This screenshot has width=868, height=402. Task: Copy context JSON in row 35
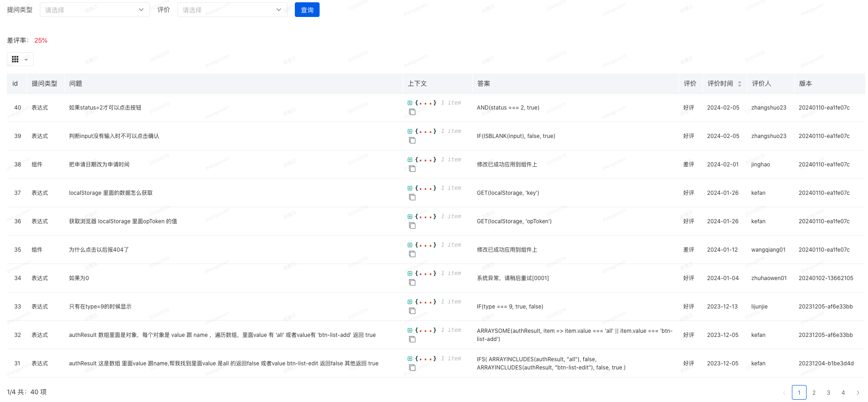click(x=412, y=254)
